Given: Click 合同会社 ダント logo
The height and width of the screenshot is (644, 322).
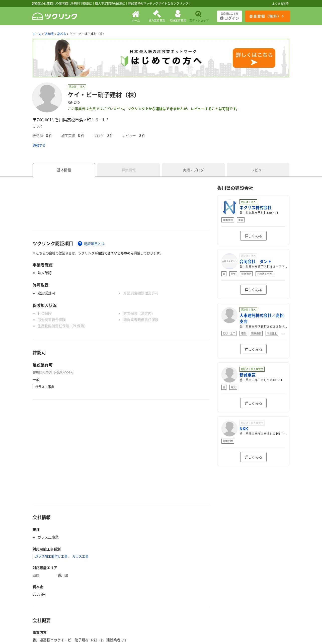Looking at the screenshot, I should 229,261.
